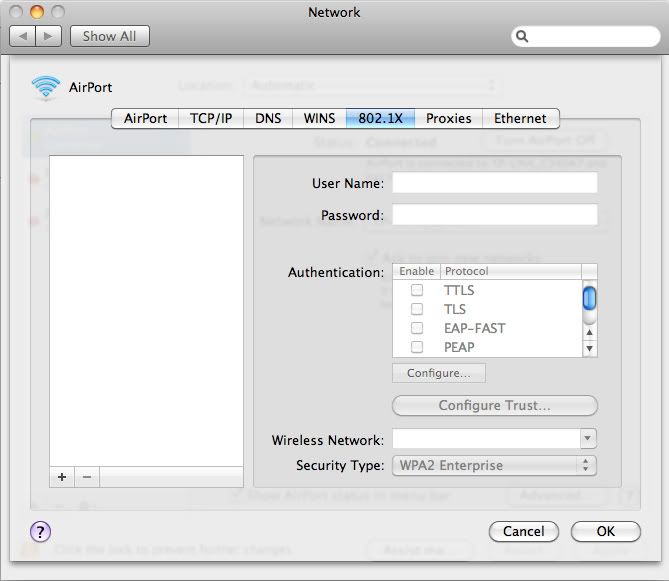Image resolution: width=669 pixels, height=581 pixels.
Task: Click the back navigation arrow
Action: pyautogui.click(x=23, y=36)
